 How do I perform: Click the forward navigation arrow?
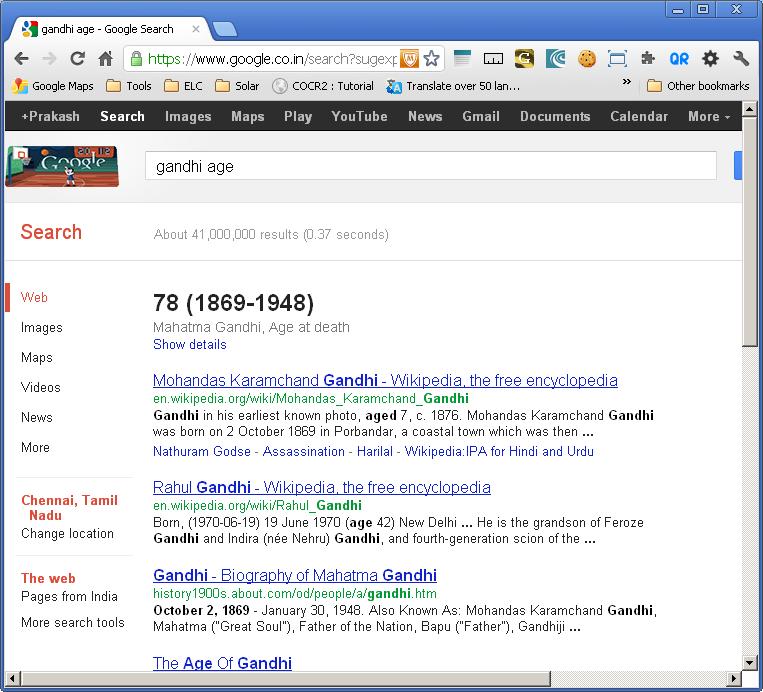(49, 59)
